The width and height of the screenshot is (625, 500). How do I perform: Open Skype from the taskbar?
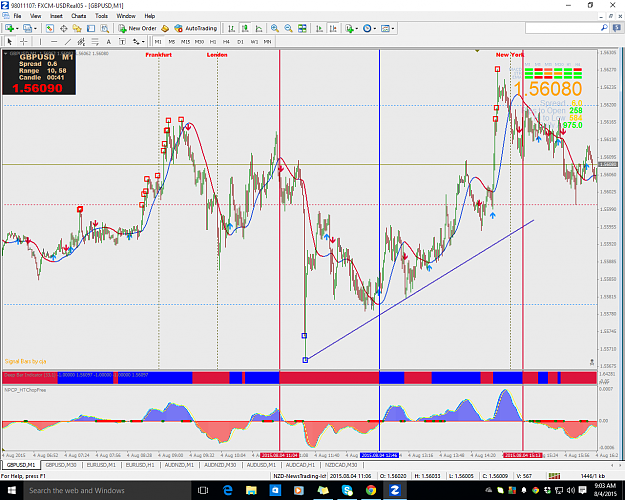tap(347, 490)
